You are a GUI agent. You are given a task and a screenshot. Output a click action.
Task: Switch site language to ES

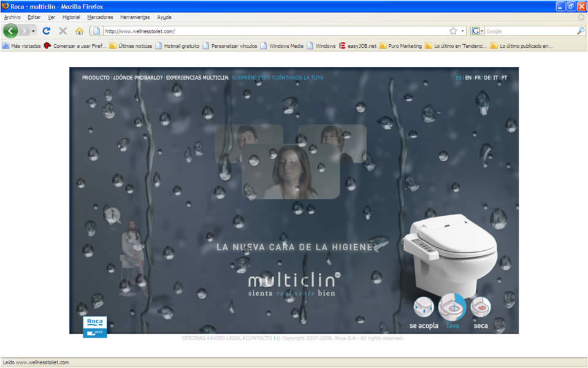coord(458,78)
